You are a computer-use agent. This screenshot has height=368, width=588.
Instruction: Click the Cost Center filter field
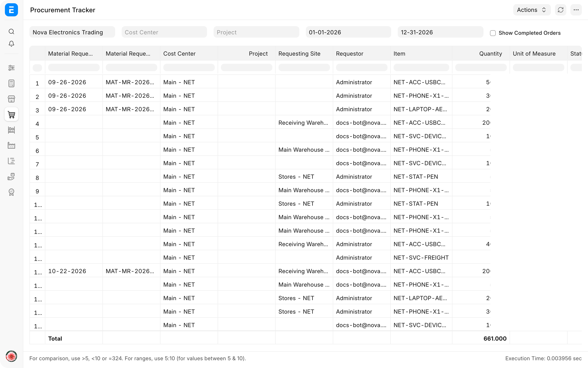click(164, 32)
